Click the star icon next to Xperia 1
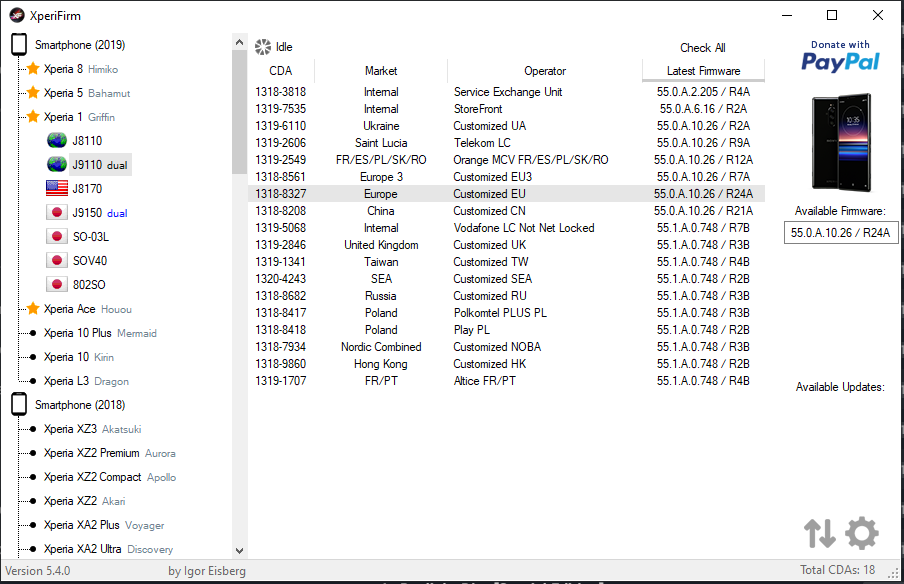 pyautogui.click(x=33, y=116)
